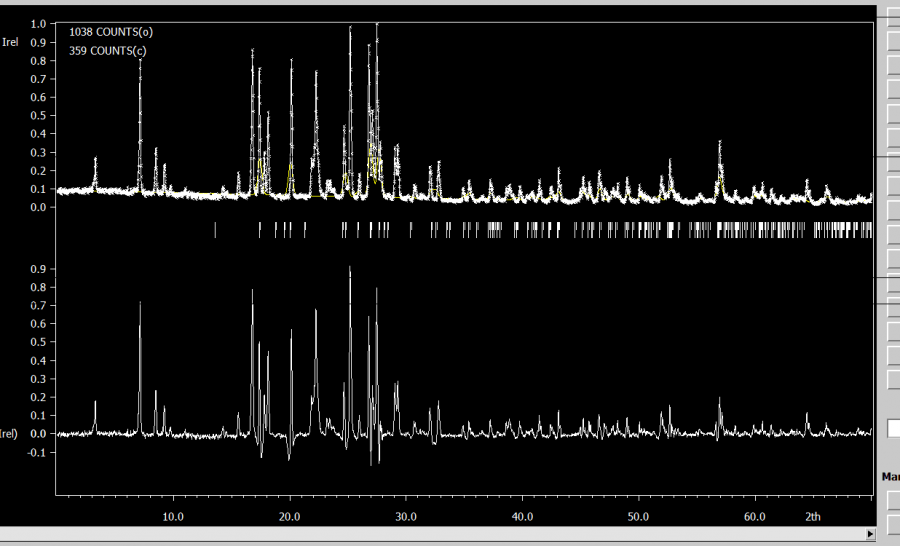This screenshot has width=900, height=546.
Task: Click the 60.0 x-axis tick label
Action: click(755, 517)
